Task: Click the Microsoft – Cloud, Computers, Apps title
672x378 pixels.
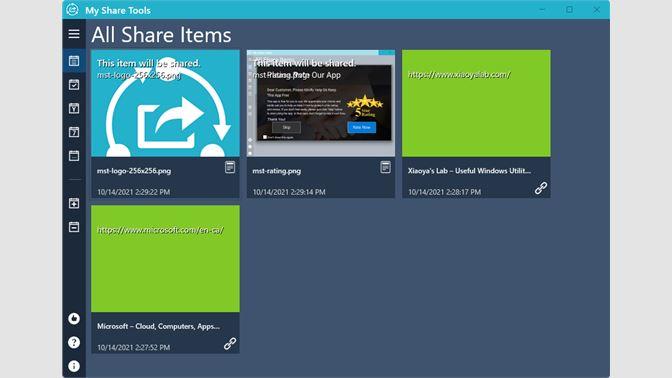Action: tap(158, 326)
